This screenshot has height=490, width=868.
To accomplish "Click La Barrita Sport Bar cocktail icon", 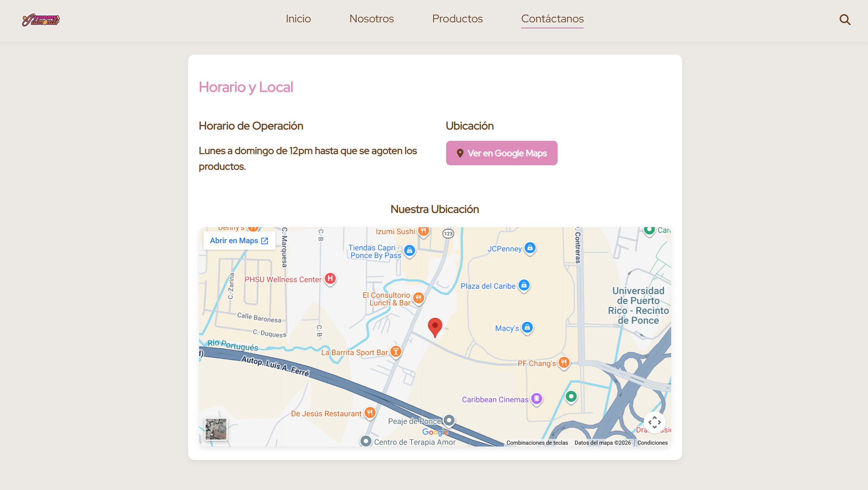I will 396,352.
